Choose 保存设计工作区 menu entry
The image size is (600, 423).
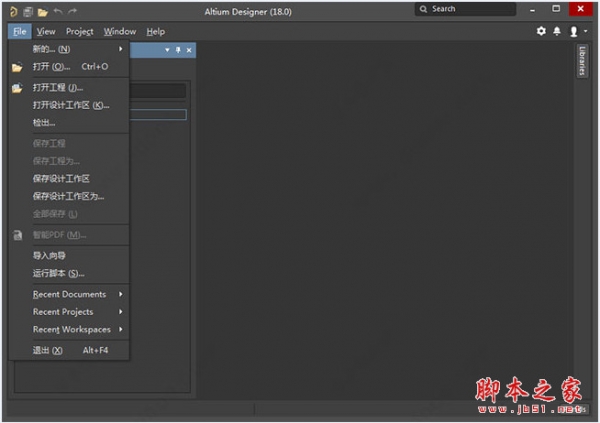tap(69, 179)
